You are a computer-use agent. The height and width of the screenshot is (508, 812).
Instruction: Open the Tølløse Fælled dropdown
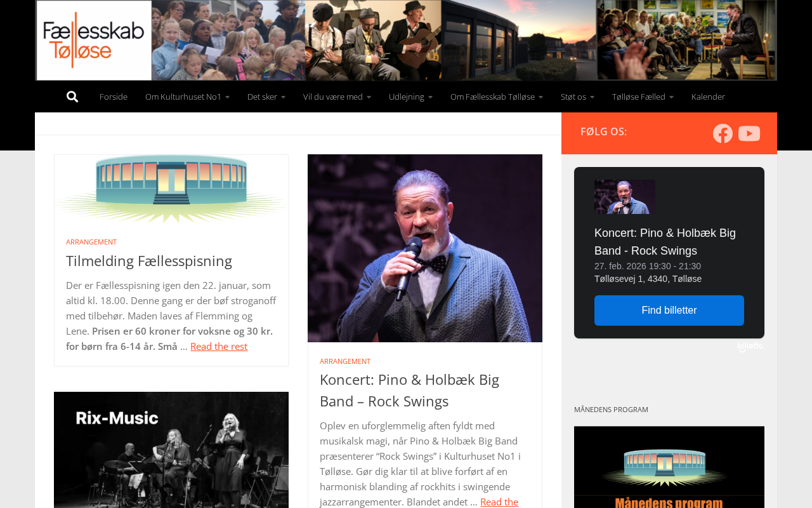pyautogui.click(x=643, y=97)
